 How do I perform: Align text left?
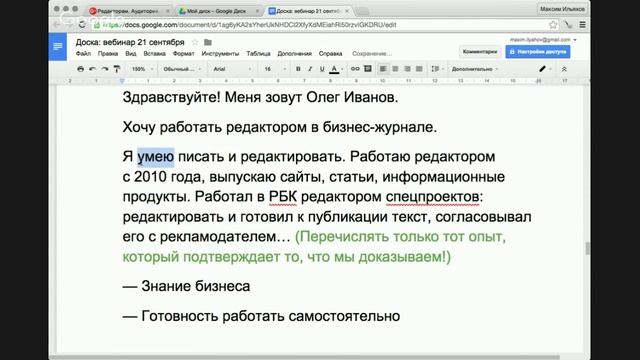point(383,69)
